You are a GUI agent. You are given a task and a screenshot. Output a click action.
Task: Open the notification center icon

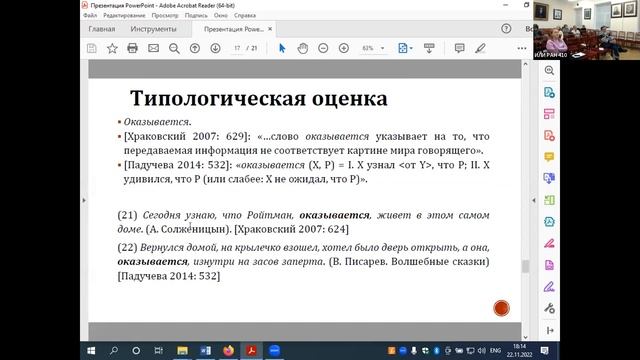pyautogui.click(x=544, y=351)
